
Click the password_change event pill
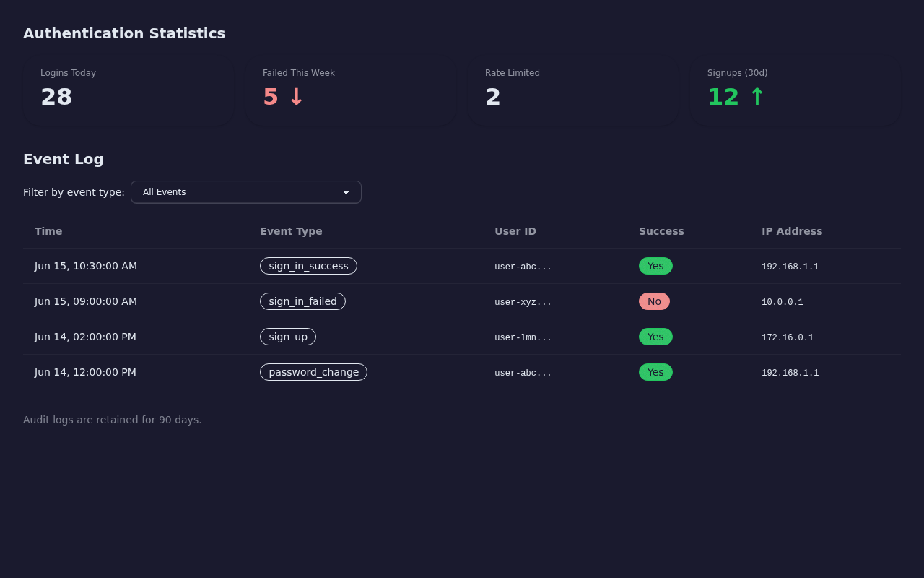click(x=313, y=371)
